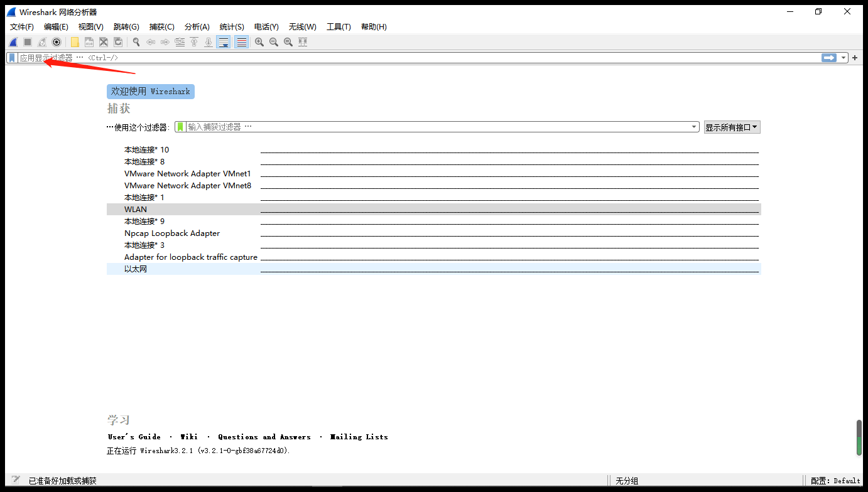Add a display filter button with plus
Screen dimensions: 868x492
point(855,58)
